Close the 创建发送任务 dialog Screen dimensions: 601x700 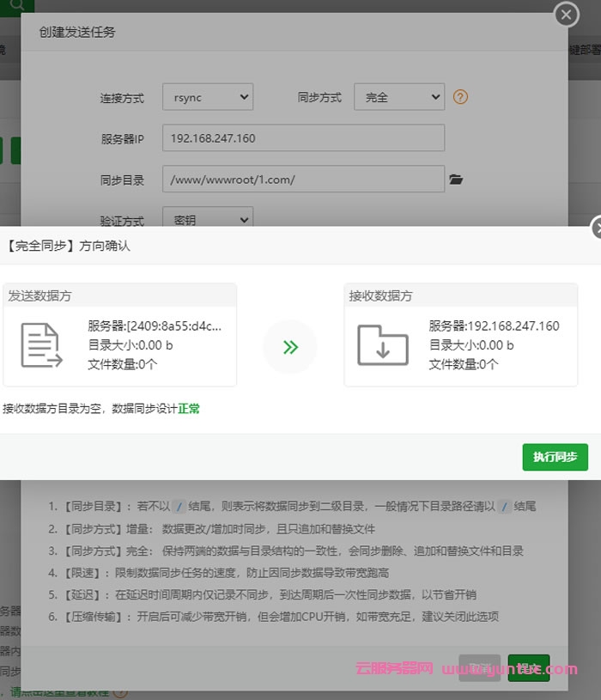(x=566, y=15)
